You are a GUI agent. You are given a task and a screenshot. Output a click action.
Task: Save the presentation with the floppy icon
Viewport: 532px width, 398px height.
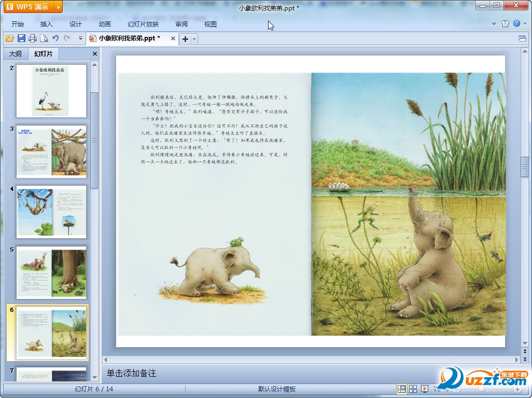pyautogui.click(x=21, y=38)
